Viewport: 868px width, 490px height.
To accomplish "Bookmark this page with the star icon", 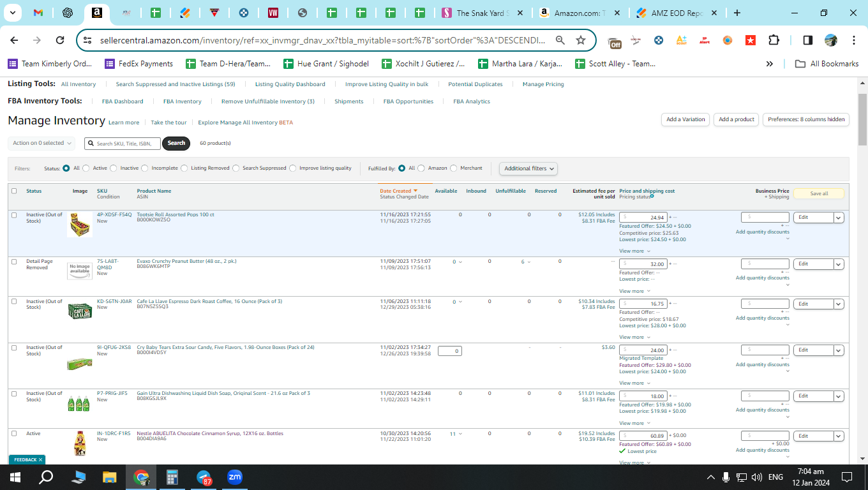I will click(x=581, y=40).
